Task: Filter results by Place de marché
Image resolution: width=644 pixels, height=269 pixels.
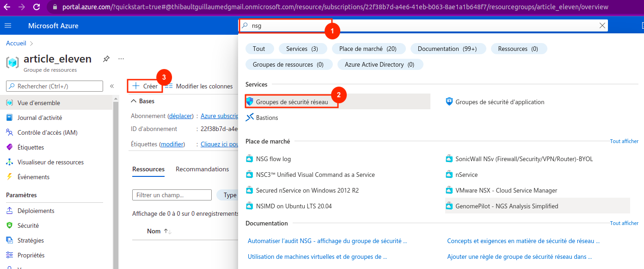Action: click(367, 49)
